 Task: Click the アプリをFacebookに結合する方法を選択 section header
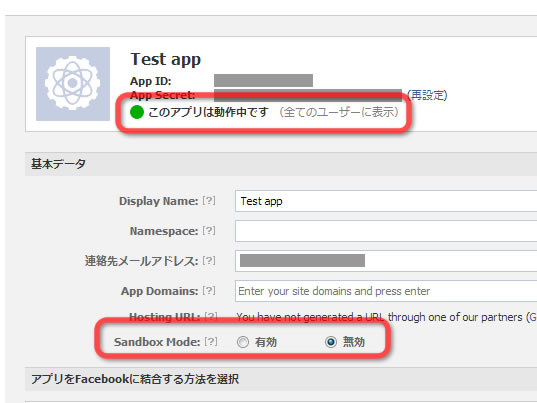click(x=281, y=379)
